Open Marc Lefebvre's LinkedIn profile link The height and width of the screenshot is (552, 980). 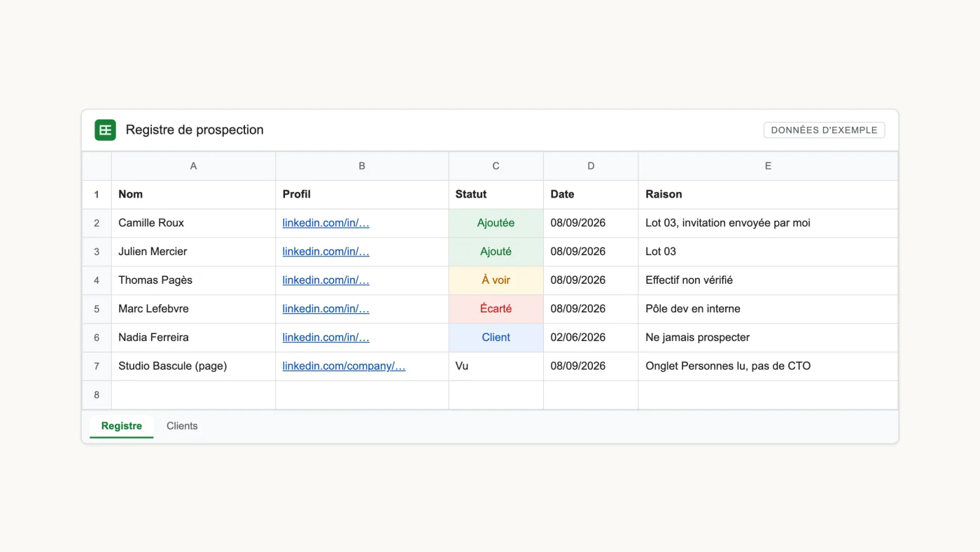pos(326,309)
